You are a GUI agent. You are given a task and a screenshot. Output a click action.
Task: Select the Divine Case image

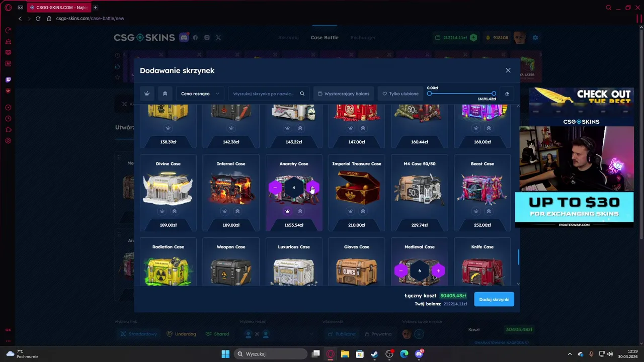[168, 188]
